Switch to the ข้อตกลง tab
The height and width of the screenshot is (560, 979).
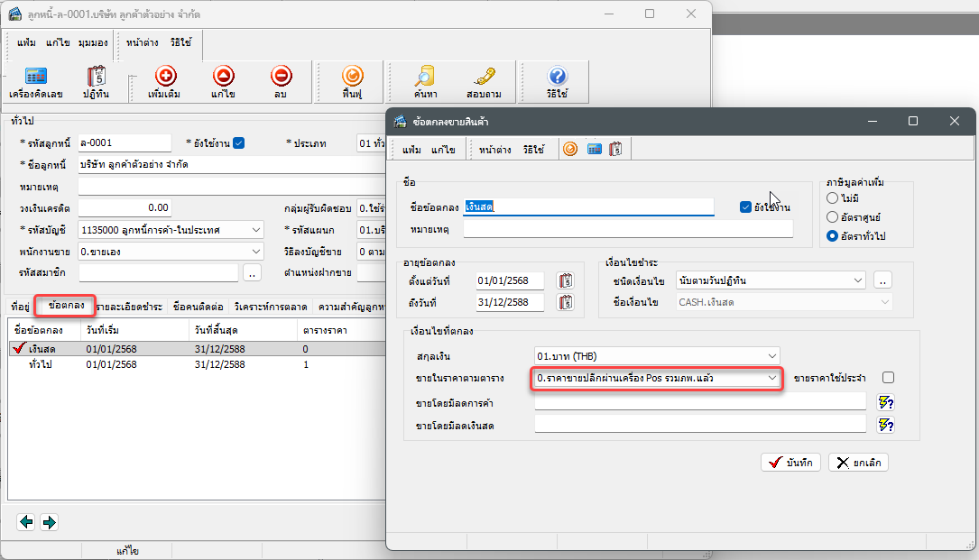(x=67, y=307)
